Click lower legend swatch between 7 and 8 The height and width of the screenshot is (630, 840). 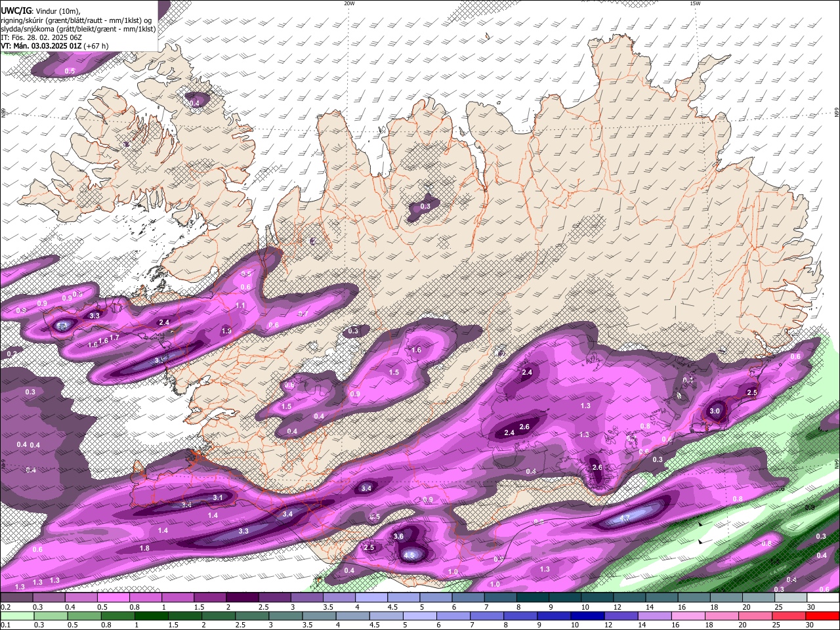486,616
